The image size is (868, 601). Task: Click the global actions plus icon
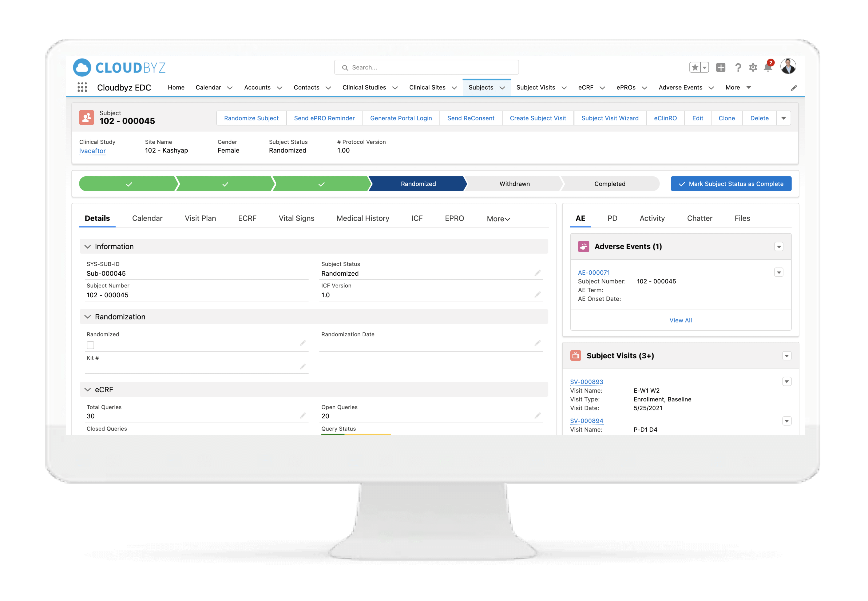point(720,67)
